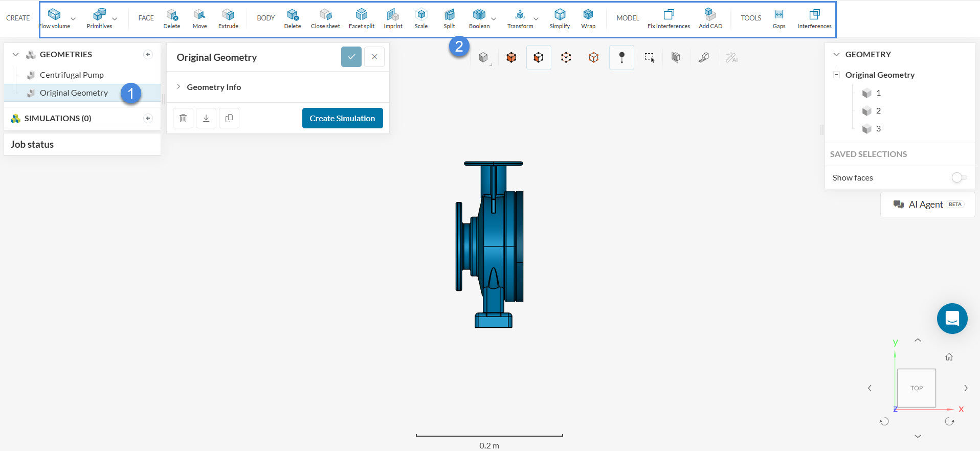This screenshot has width=980, height=451.
Task: Select Centrifugal Pump in geometries list
Action: 72,75
